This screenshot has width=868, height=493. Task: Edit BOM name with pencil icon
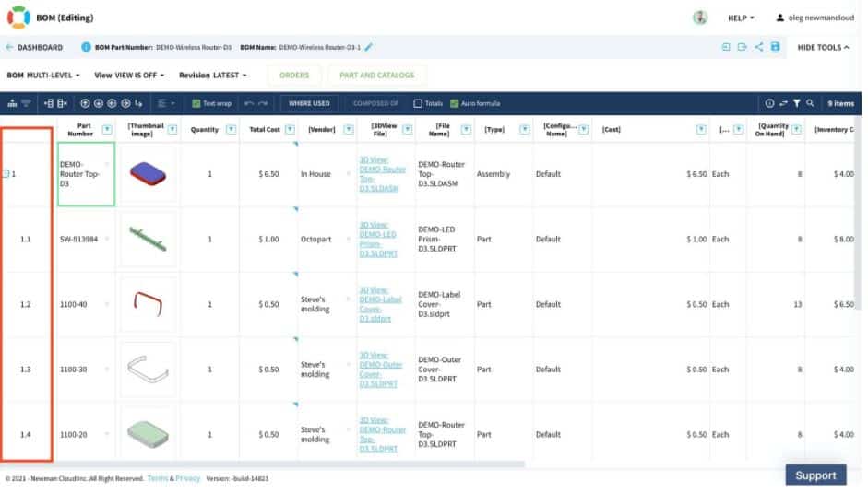coord(369,47)
